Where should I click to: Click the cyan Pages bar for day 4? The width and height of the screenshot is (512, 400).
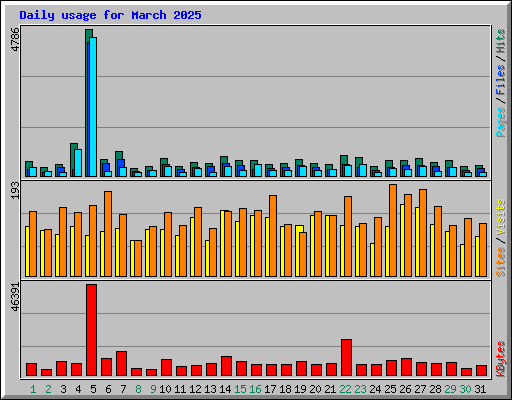(78, 163)
